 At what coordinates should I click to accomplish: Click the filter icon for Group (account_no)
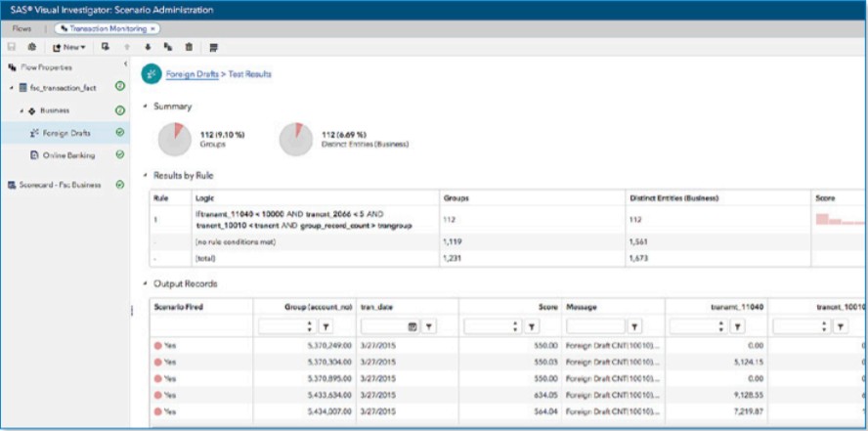point(326,327)
